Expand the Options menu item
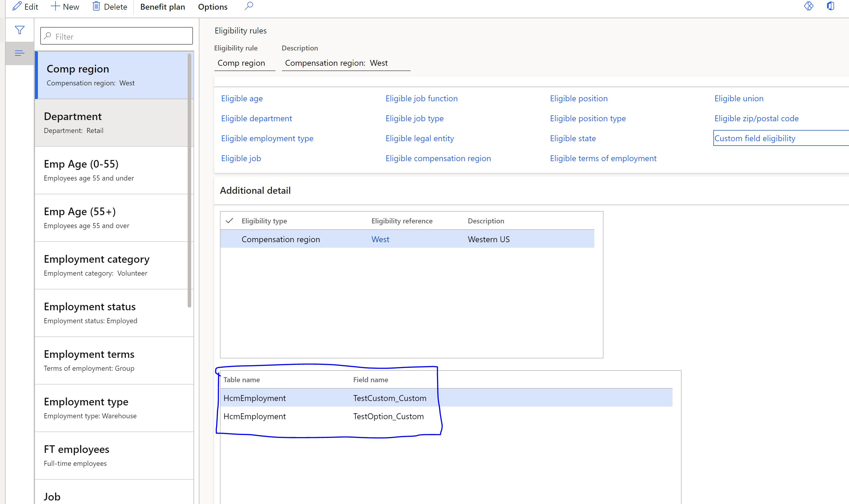Viewport: 849px width, 504px height. [x=212, y=6]
